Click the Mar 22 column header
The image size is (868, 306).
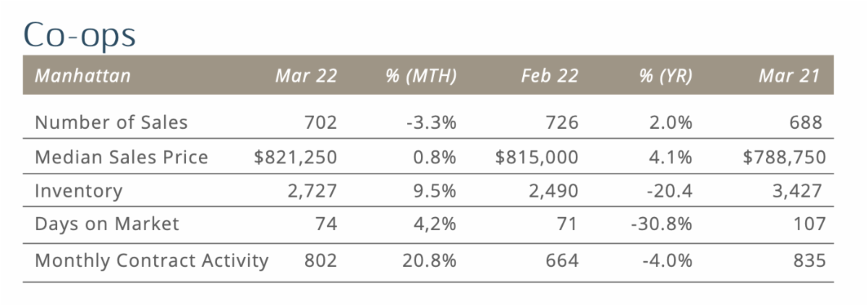[x=306, y=76]
